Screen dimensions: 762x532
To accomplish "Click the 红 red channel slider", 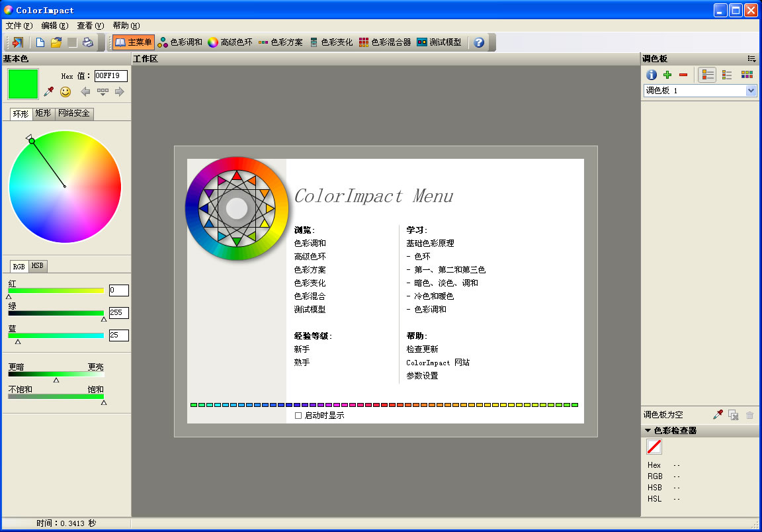I will 56,290.
